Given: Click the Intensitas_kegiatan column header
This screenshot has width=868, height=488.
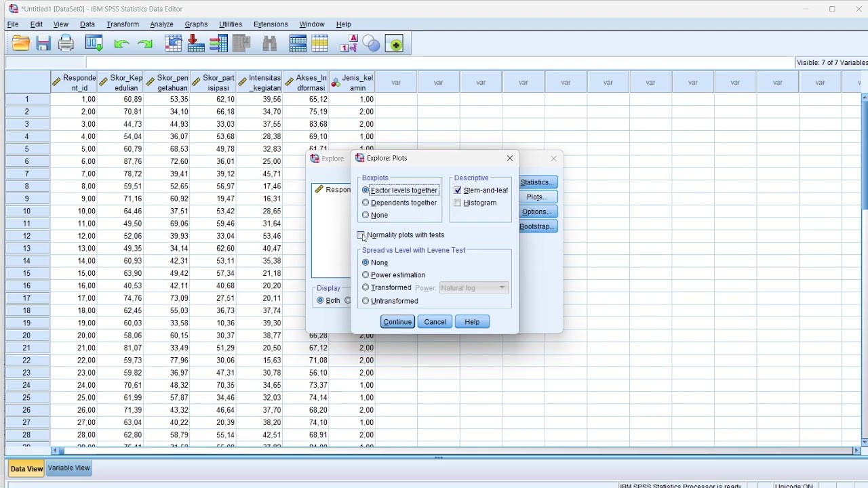Looking at the screenshot, I should 260,83.
